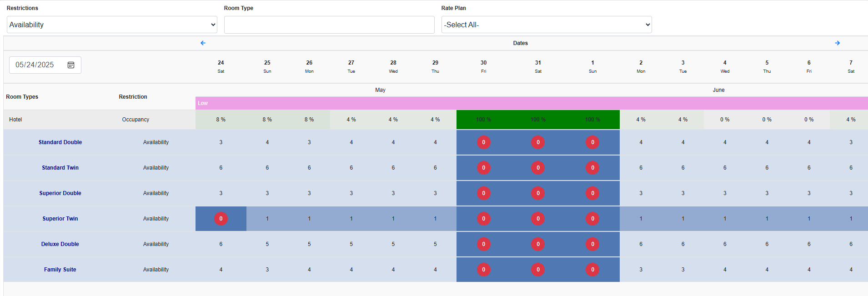Open the Family Suite room type link
Viewport: 868px width, 296px height.
click(x=60, y=270)
